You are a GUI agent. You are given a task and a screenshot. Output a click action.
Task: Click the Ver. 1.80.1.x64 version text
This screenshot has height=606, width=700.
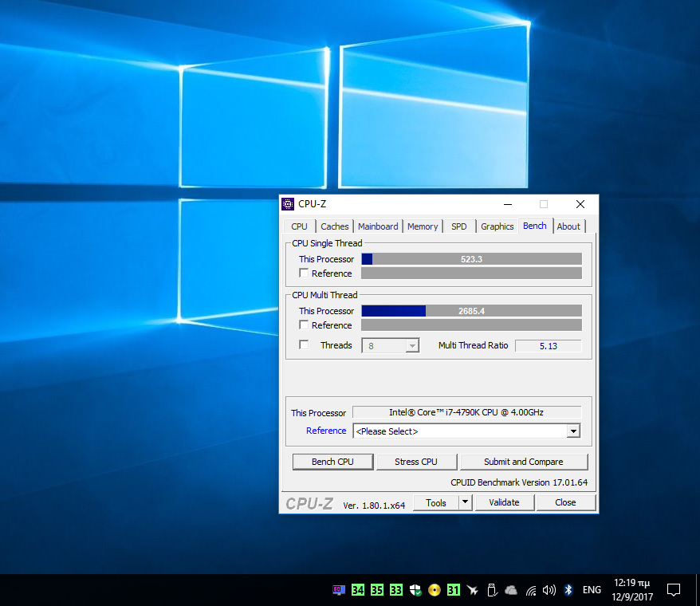pos(374,505)
